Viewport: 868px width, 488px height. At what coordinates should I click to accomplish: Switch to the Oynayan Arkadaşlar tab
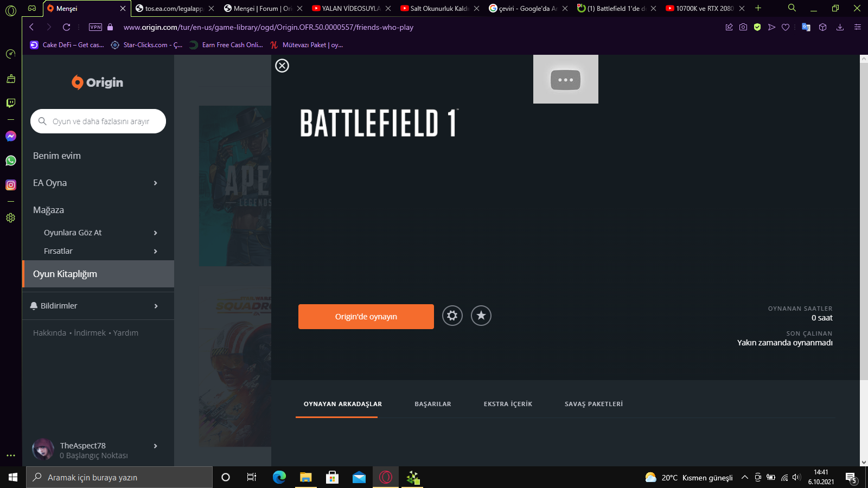343,404
